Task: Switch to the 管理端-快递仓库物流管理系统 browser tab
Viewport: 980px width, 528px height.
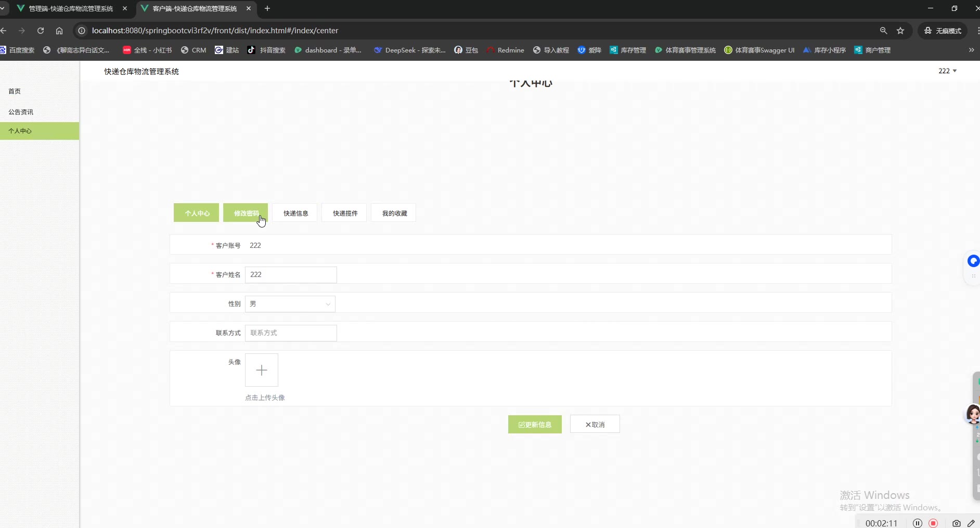Action: 70,8
